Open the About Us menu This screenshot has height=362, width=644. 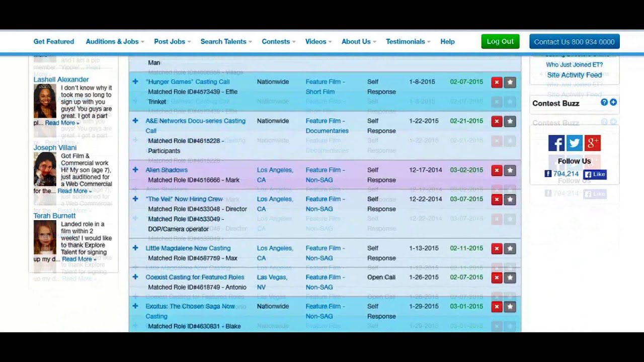click(x=359, y=42)
